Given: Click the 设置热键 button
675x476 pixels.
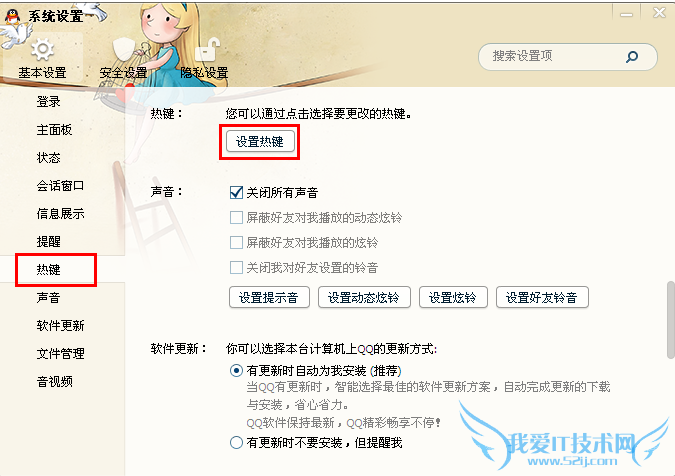Looking at the screenshot, I should (260, 142).
